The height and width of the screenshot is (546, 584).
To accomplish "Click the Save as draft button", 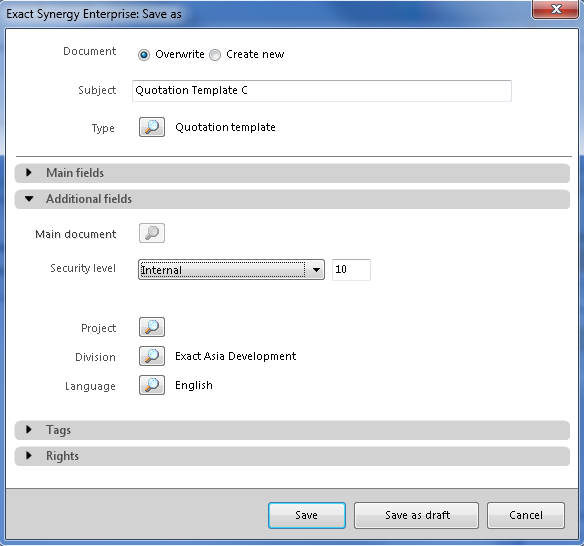I will (x=416, y=515).
